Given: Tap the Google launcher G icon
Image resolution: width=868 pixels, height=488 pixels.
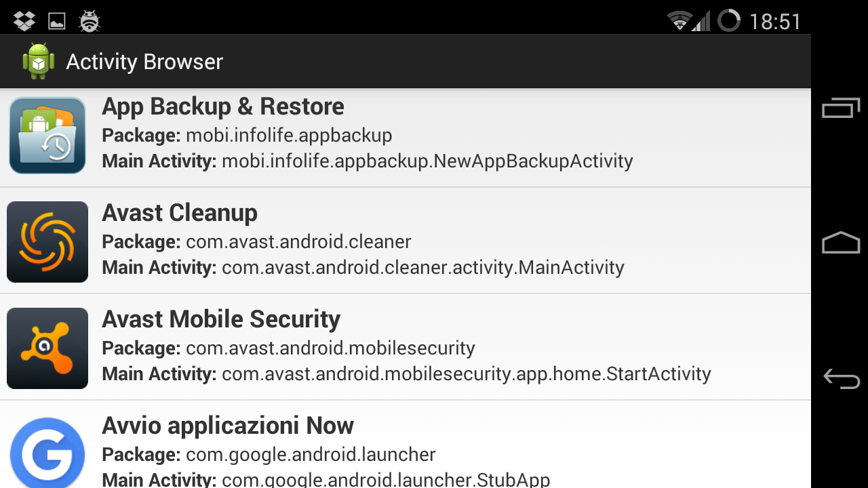Looking at the screenshot, I should [x=47, y=453].
